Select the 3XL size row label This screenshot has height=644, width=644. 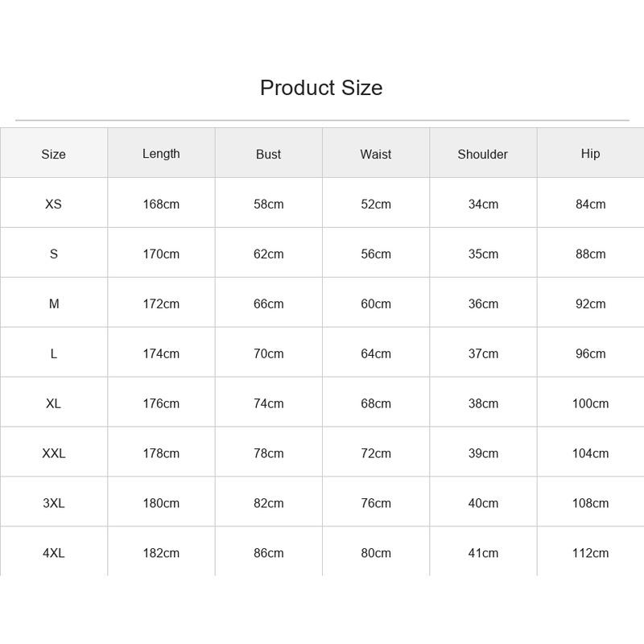click(53, 503)
